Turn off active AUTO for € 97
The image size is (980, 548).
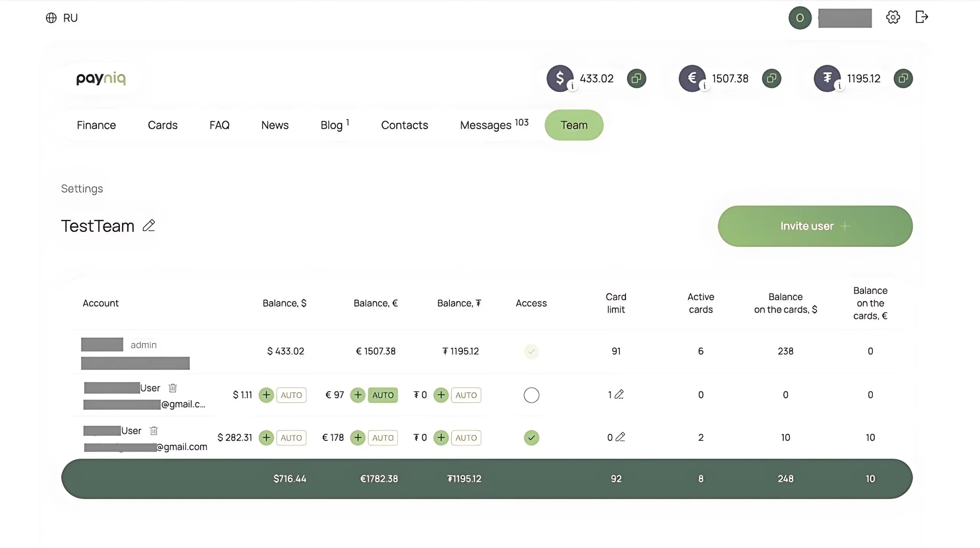(383, 395)
